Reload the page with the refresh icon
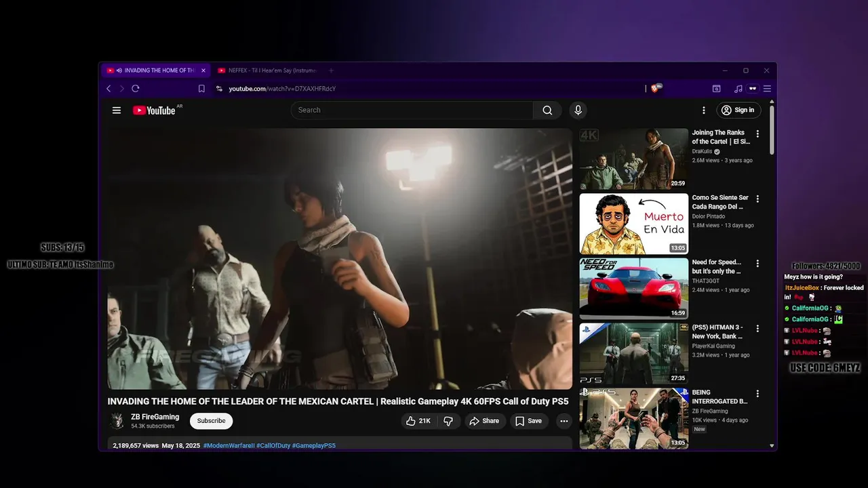Screen dimensions: 868x488 click(x=136, y=89)
